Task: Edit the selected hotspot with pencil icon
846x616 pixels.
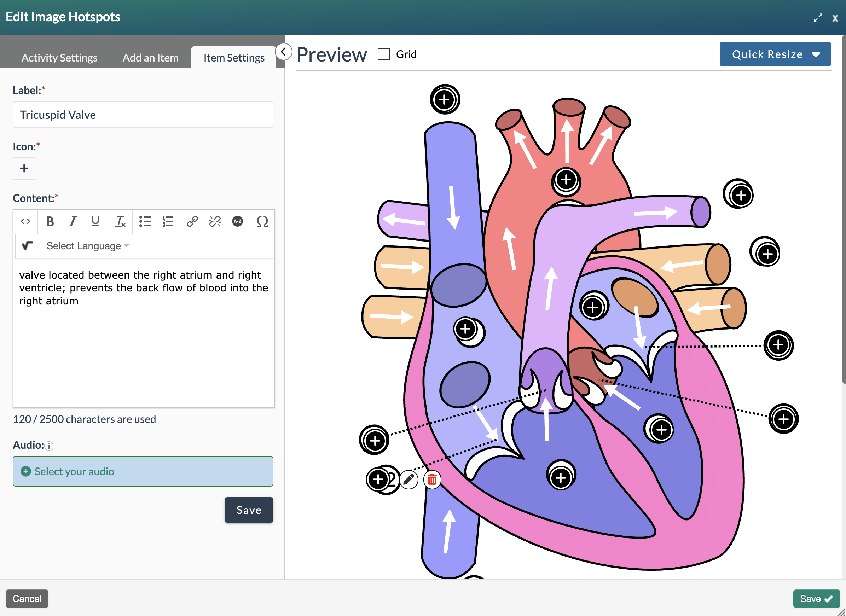Action: (x=409, y=479)
